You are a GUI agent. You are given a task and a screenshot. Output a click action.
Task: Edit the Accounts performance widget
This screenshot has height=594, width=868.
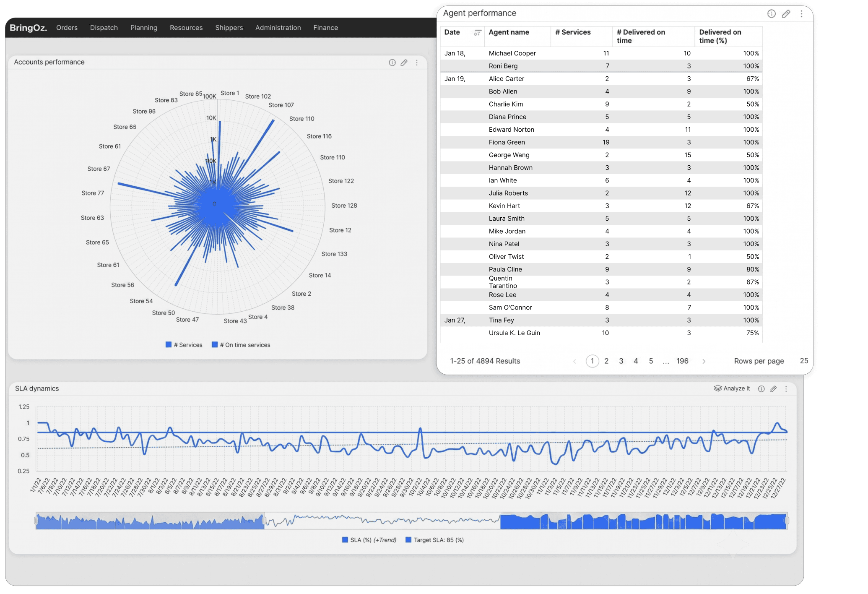(404, 63)
